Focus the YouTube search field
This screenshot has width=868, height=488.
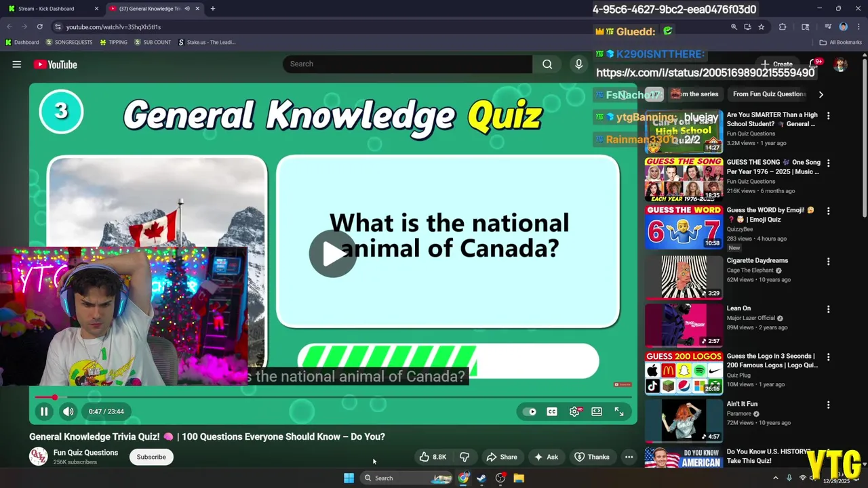[408, 64]
